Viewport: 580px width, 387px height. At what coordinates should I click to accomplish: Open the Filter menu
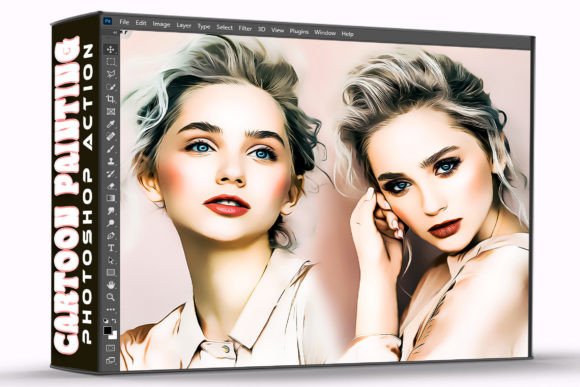(x=245, y=28)
